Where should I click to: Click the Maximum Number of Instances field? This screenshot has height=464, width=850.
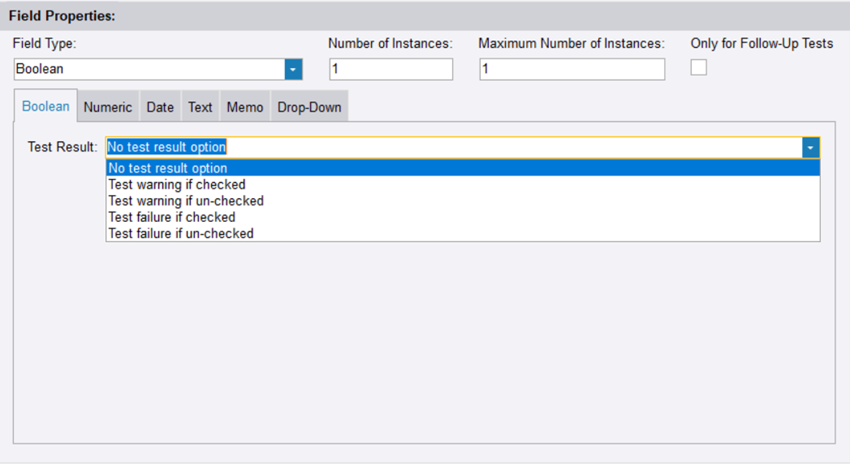(571, 69)
